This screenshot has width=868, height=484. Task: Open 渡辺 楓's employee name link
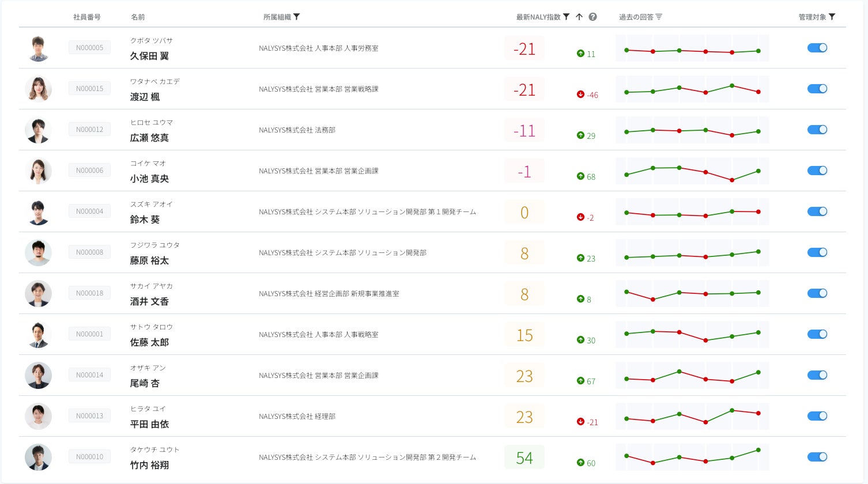point(145,97)
